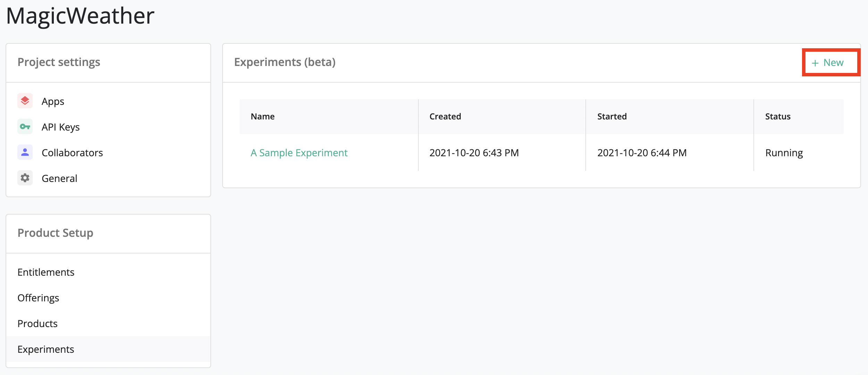Screen dimensions: 868x375
Task: Go to Collaborators settings
Action: click(72, 153)
